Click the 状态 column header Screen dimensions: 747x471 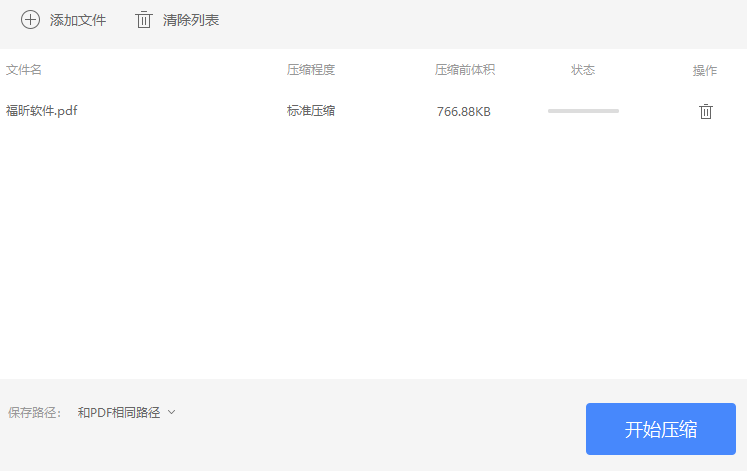click(583, 70)
